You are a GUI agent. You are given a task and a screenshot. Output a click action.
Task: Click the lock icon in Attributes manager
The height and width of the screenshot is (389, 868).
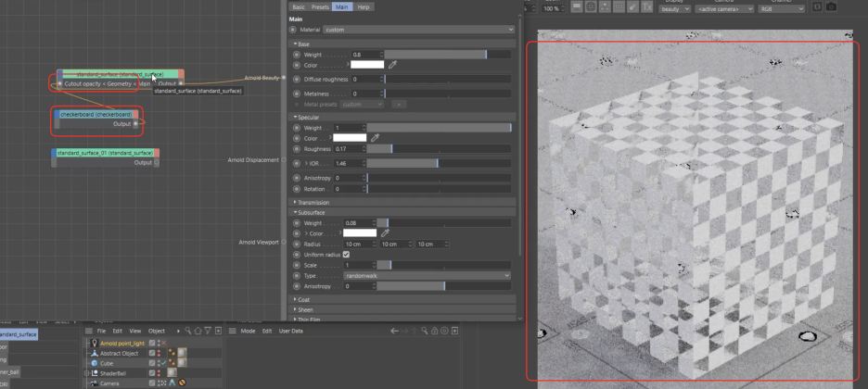(x=435, y=331)
